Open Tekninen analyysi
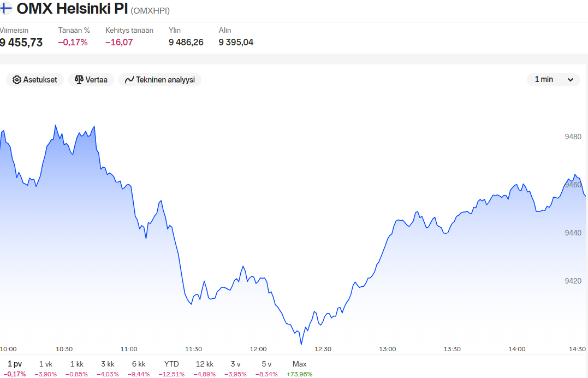This screenshot has width=588, height=378. 160,80
